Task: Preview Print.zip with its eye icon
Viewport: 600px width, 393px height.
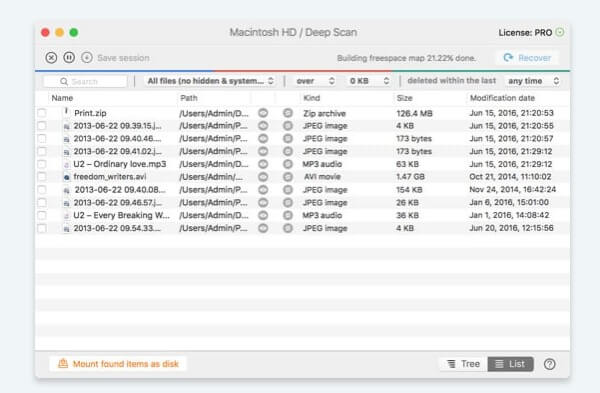Action: tap(263, 113)
